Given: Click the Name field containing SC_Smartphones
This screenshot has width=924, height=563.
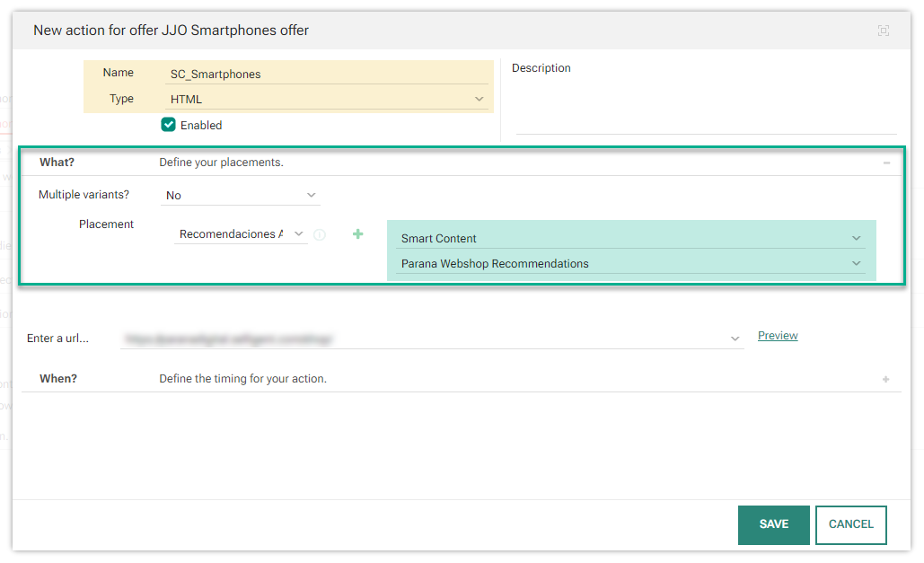Looking at the screenshot, I should [329, 75].
